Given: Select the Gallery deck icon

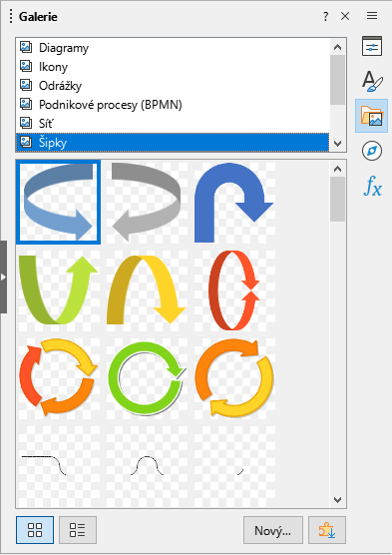Looking at the screenshot, I should click(x=371, y=116).
